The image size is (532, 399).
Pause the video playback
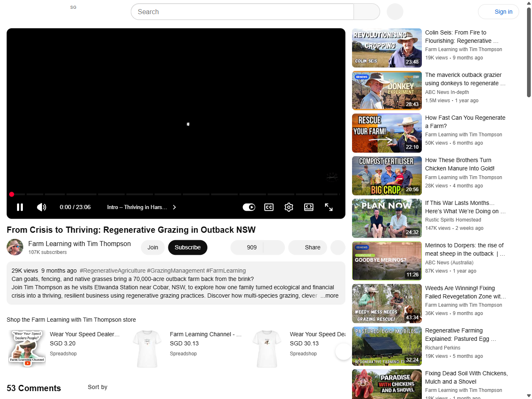pyautogui.click(x=20, y=207)
